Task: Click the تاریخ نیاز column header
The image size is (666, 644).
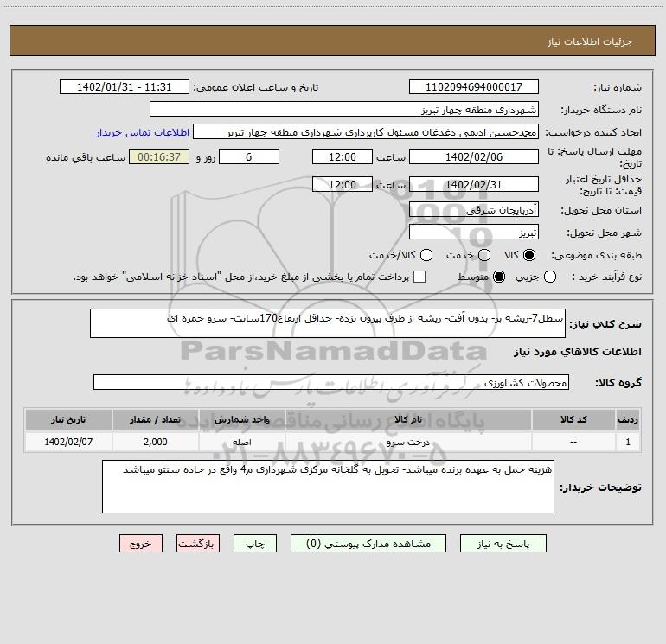Action: point(68,419)
